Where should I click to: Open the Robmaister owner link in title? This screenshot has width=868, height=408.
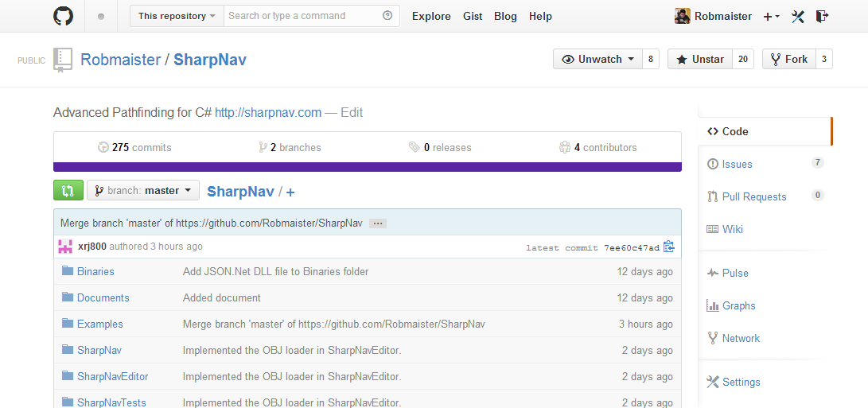(120, 60)
